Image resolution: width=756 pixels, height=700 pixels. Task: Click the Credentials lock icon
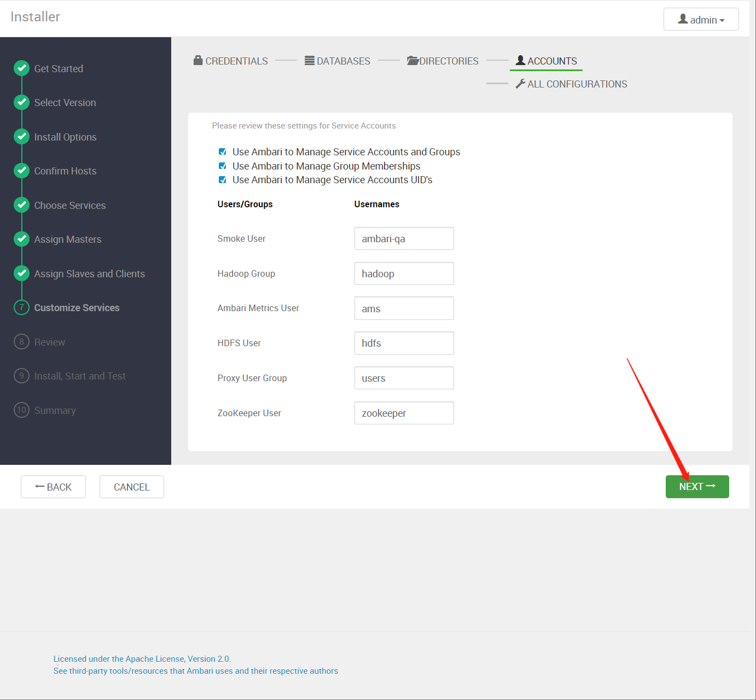pos(198,60)
